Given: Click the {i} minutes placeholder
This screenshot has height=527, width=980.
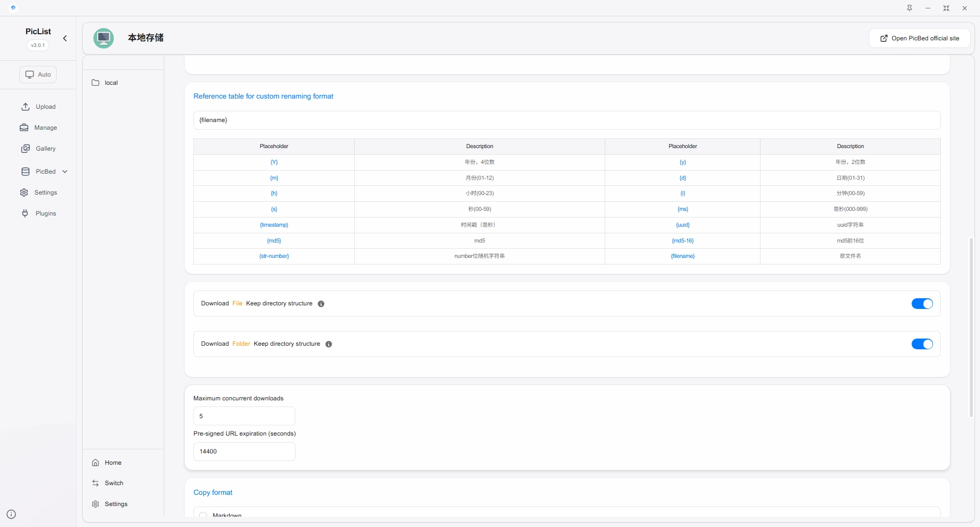Looking at the screenshot, I should [683, 194].
